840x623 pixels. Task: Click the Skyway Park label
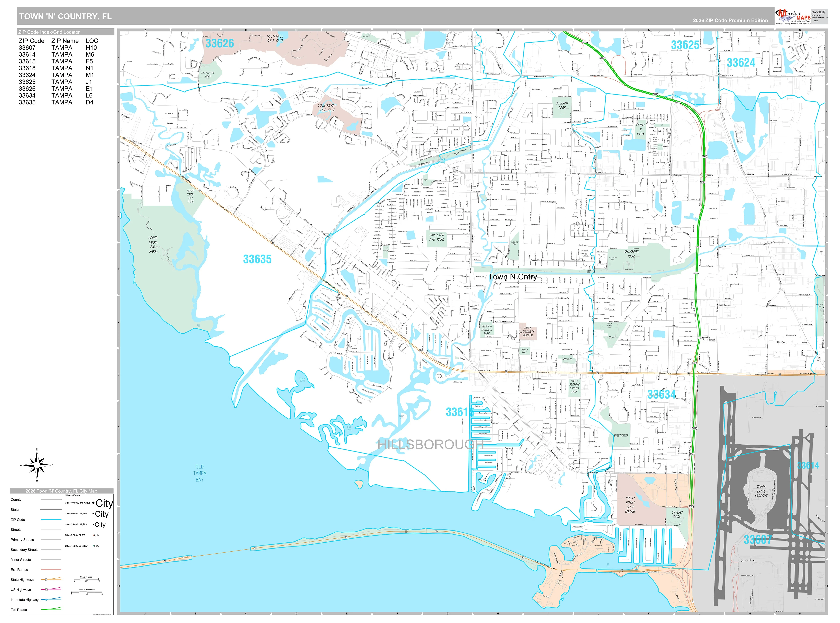coord(677,515)
